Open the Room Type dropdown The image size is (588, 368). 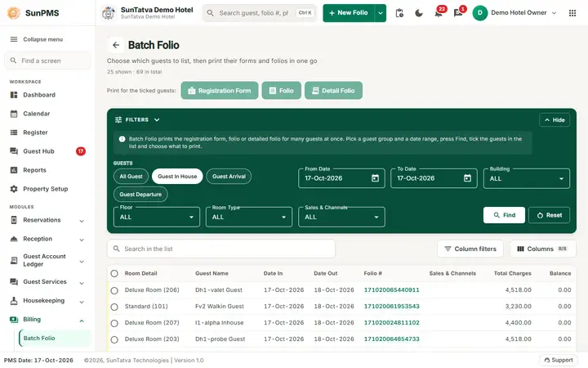pyautogui.click(x=248, y=217)
